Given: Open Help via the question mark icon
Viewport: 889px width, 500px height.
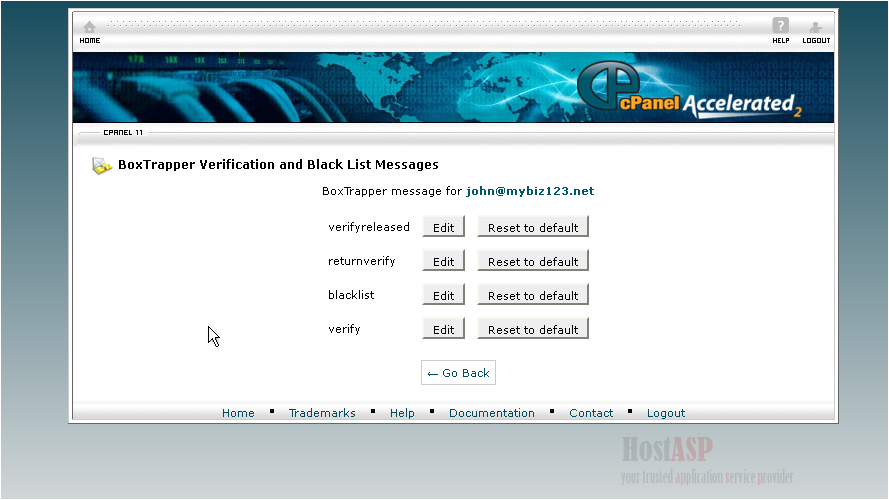Looking at the screenshot, I should click(x=780, y=28).
